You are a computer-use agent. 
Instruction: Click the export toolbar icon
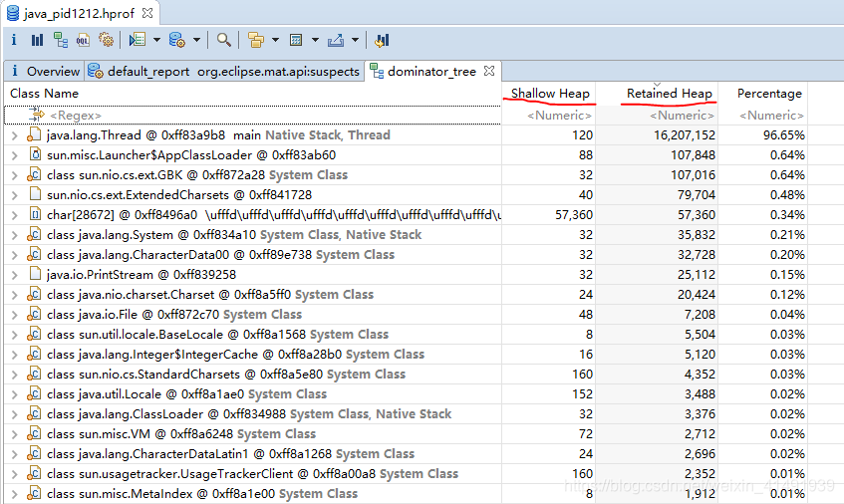[336, 40]
